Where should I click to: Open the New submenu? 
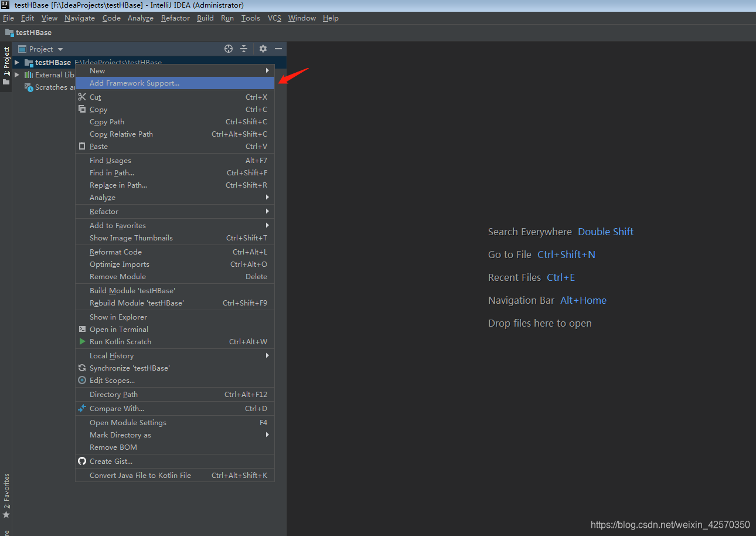tap(175, 70)
